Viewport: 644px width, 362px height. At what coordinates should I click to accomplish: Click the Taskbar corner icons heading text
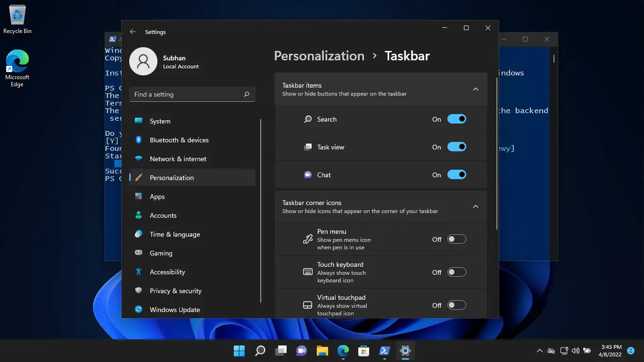coord(312,203)
